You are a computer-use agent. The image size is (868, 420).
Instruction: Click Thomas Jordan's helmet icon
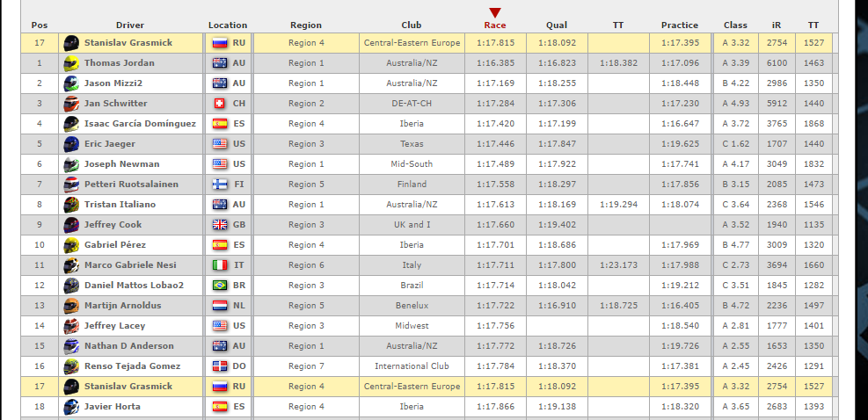pos(71,63)
